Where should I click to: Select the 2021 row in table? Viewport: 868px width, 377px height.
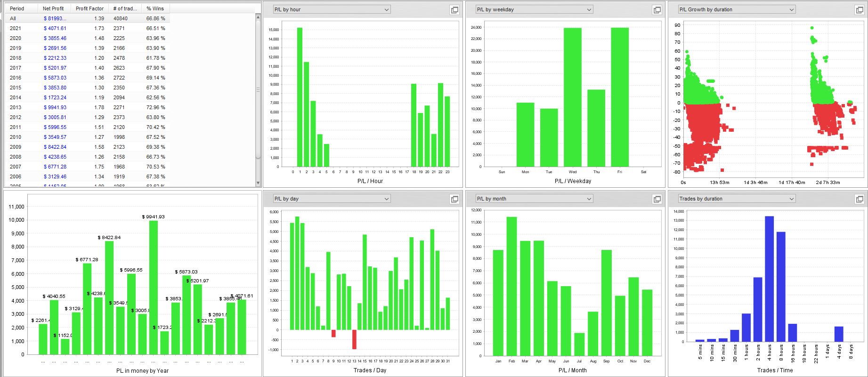click(87, 28)
